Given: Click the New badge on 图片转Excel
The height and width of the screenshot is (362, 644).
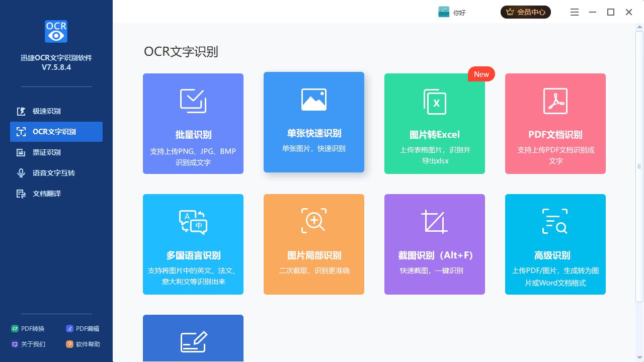Looking at the screenshot, I should click(x=481, y=74).
